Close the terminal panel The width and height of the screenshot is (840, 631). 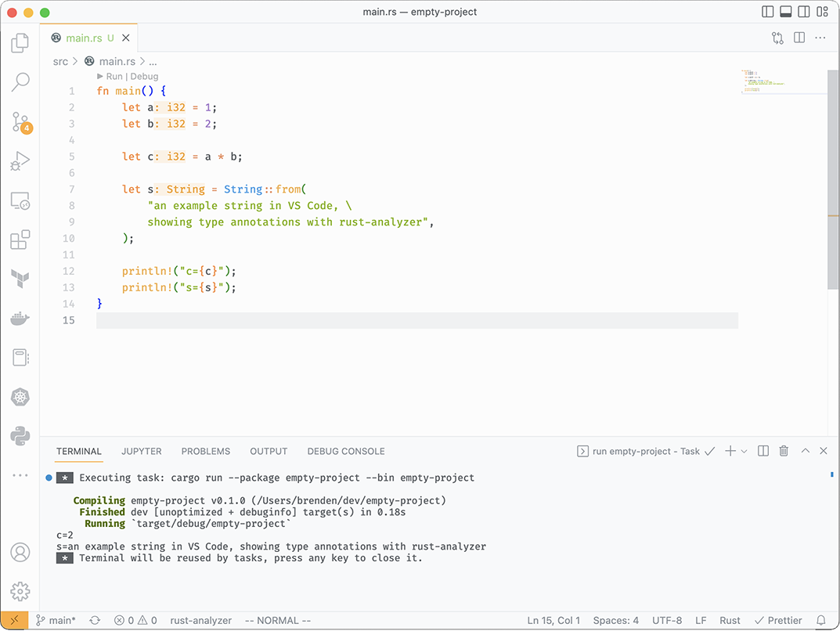pyautogui.click(x=824, y=451)
